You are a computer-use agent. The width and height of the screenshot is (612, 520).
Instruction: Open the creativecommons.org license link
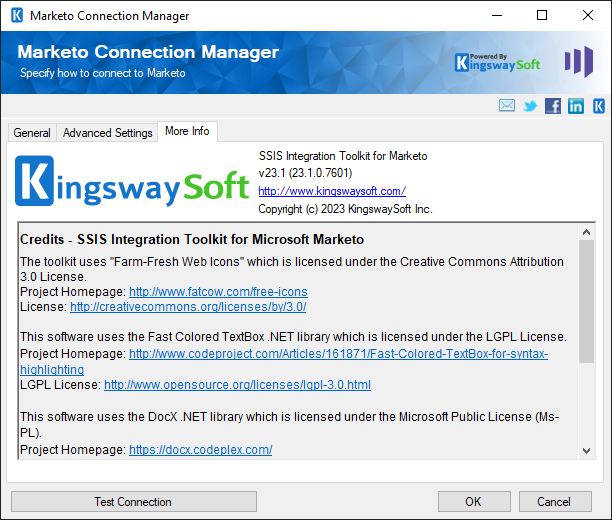point(188,307)
